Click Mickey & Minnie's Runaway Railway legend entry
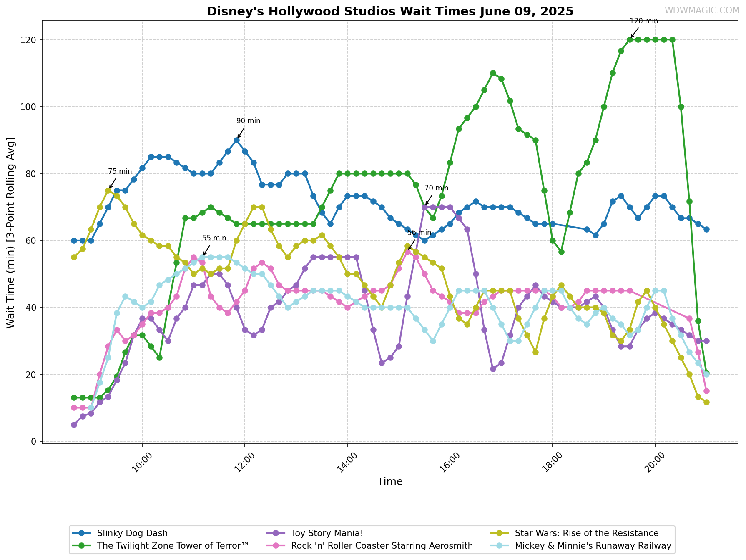 (580, 546)
